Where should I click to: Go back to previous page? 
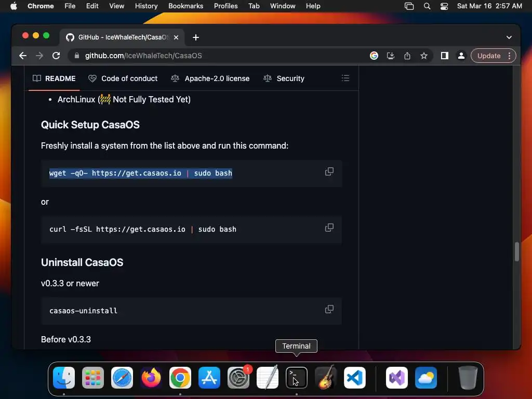[x=23, y=56]
